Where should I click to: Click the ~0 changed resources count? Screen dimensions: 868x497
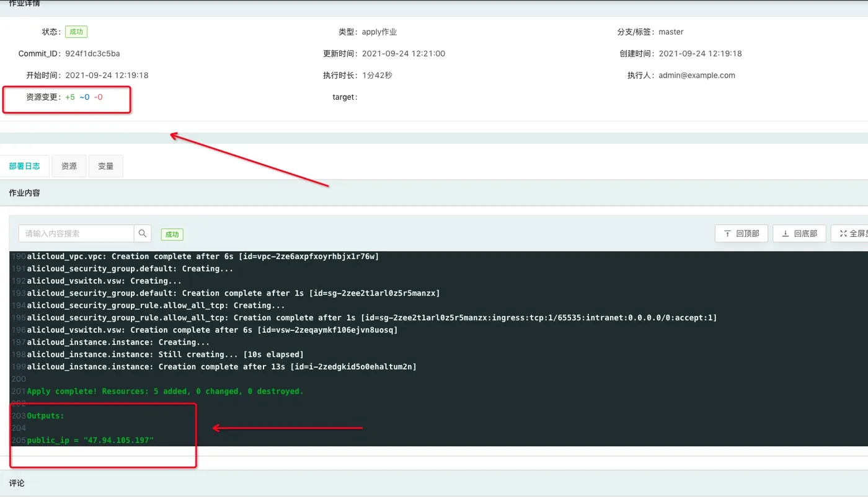click(x=84, y=97)
